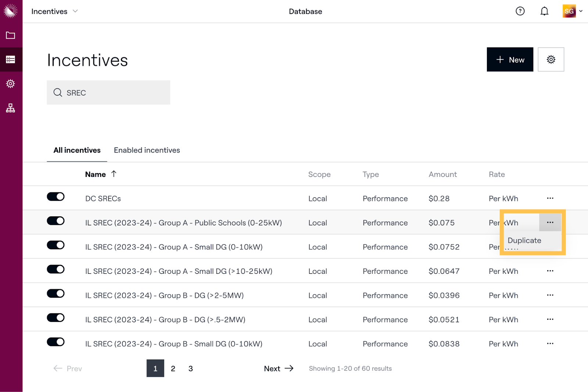Expand the Incentives dropdown in header
Viewport: 588px width, 392px height.
55,11
